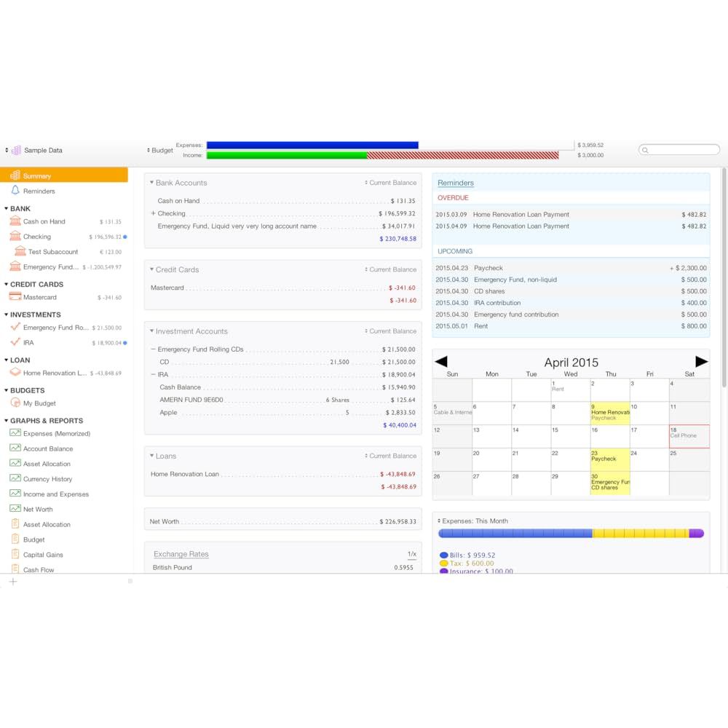This screenshot has height=728, width=728.
Task: Expand the Checking account plus sign
Action: 153,213
